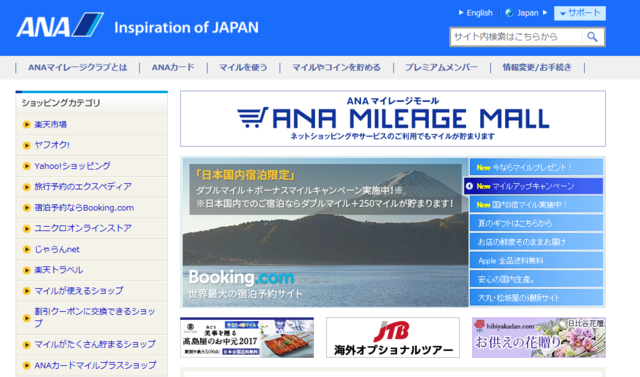Open the Japan region selector
This screenshot has width=640, height=377.
[x=527, y=13]
